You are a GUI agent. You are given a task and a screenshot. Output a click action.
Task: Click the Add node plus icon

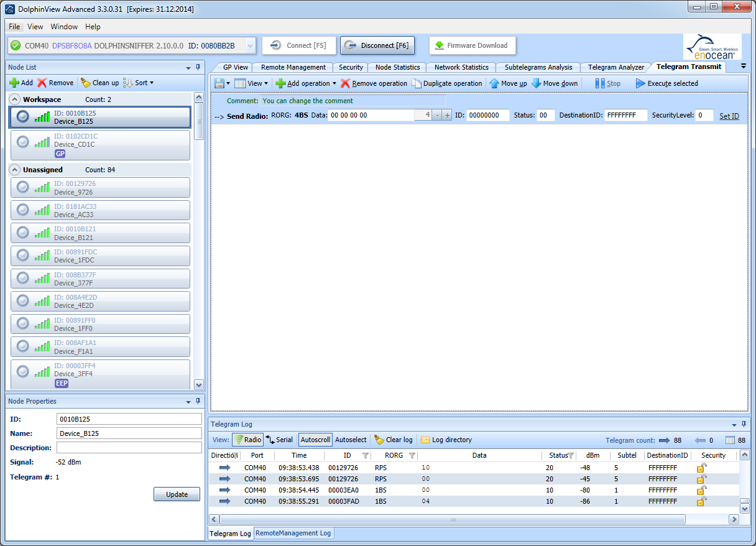14,83
